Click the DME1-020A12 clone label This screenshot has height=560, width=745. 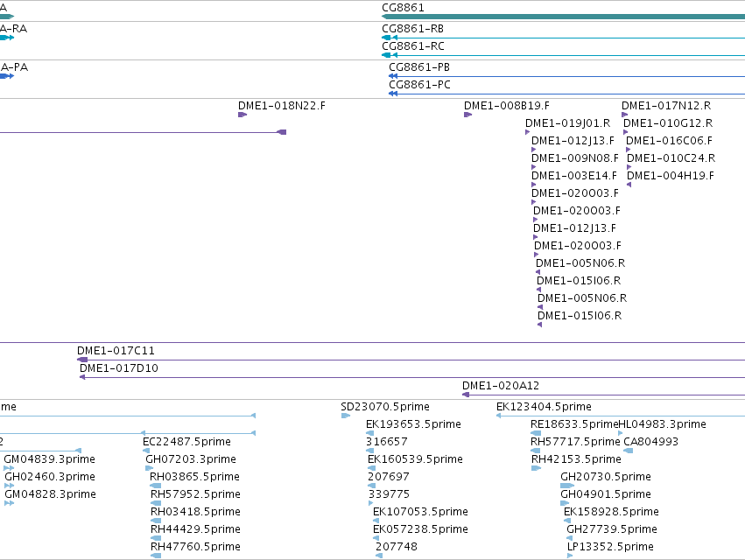click(x=501, y=386)
